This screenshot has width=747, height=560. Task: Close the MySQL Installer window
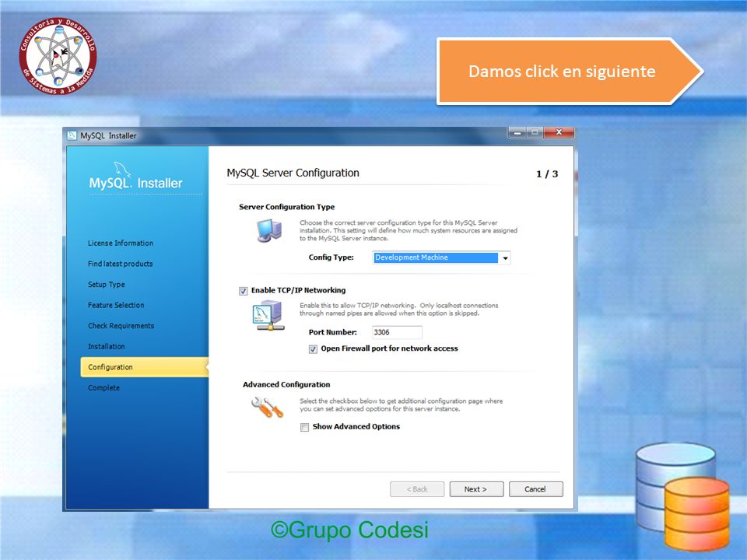point(559,132)
